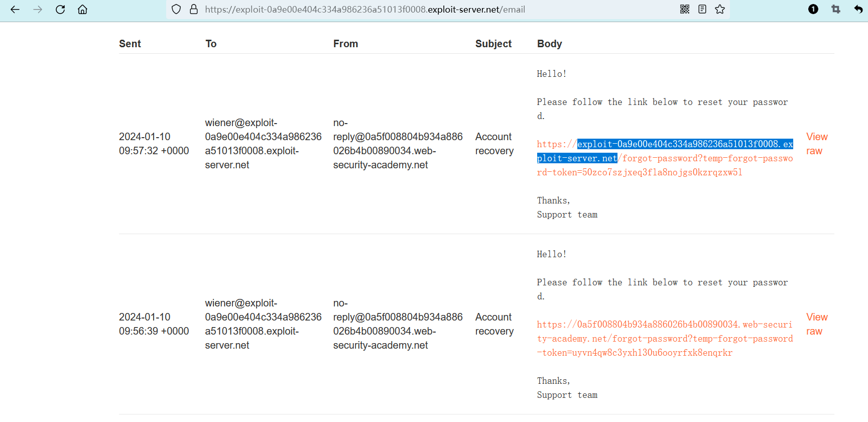This screenshot has height=422, width=868.
Task: Click the Body column header
Action: [549, 44]
